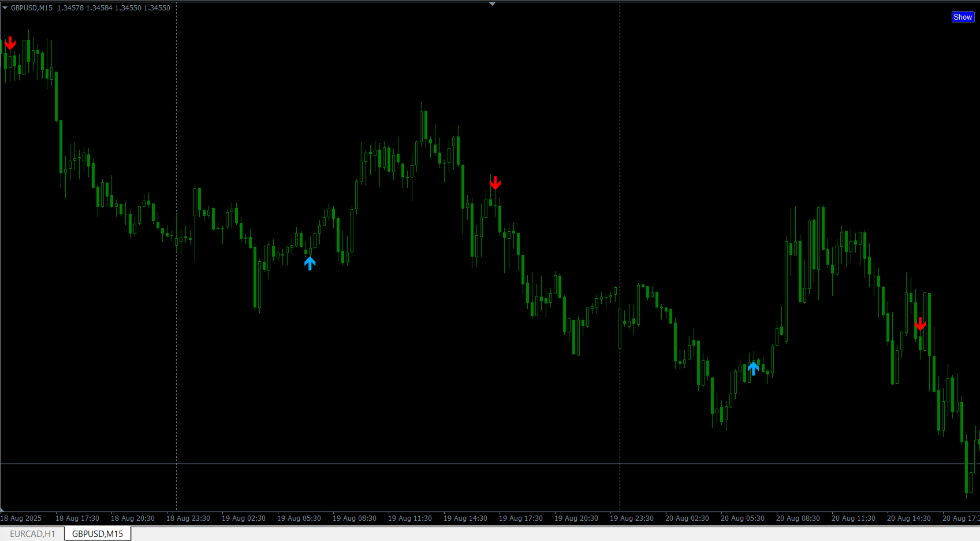This screenshot has height=541, width=980.
Task: Click the '18 Aug 17:30' time label
Action: pyautogui.click(x=77, y=518)
